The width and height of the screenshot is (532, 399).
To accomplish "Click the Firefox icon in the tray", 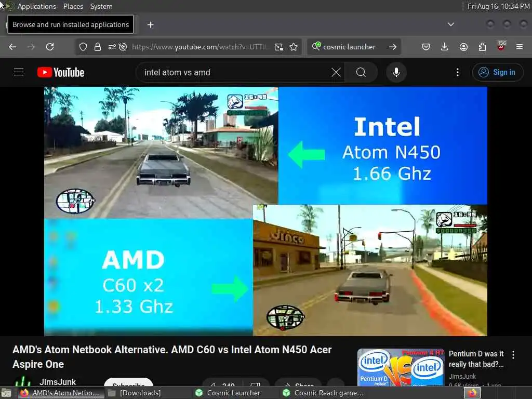I will 472,393.
